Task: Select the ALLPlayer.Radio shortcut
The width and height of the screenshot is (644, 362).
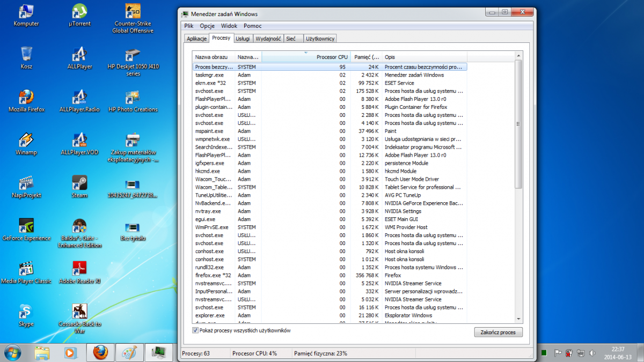Action: tap(79, 101)
